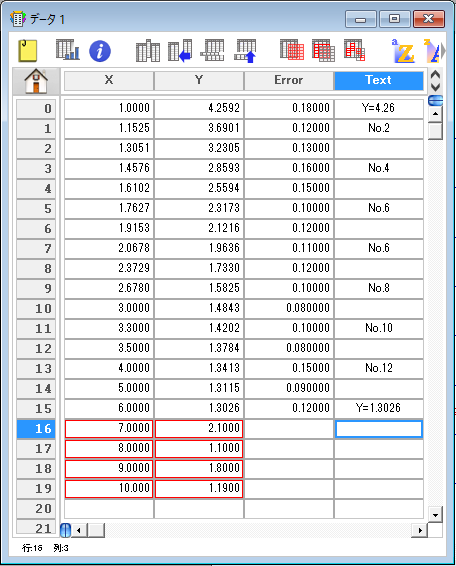Click the home icon above row numbers
The height and width of the screenshot is (566, 456).
[36, 81]
